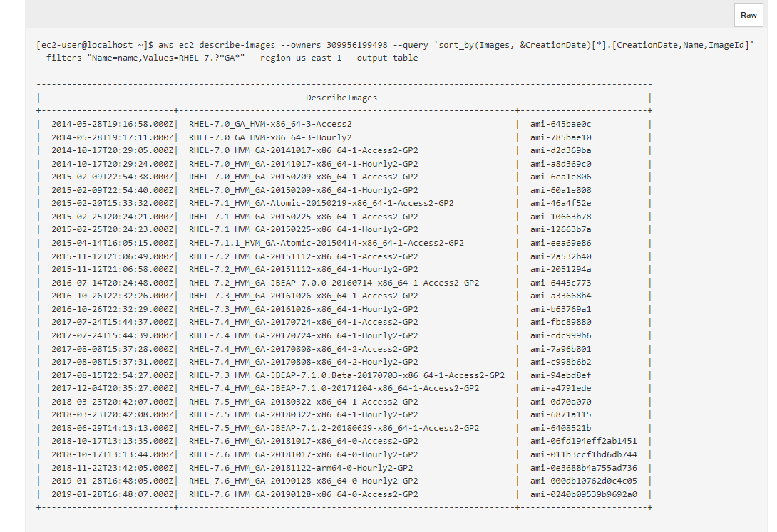
Task: Click name RHEL-7.3_HVM_GA-20161026-x86_64-1-Hourly2-GP2
Action: click(x=303, y=309)
